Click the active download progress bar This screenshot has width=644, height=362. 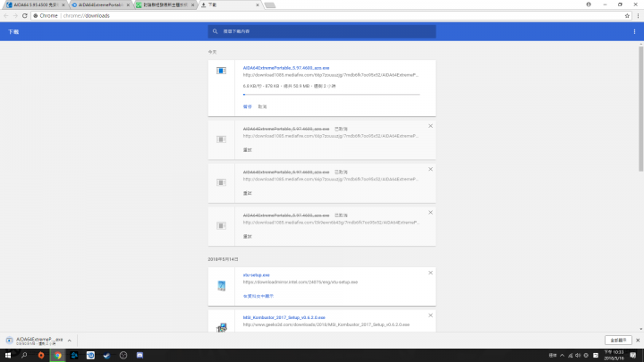331,95
